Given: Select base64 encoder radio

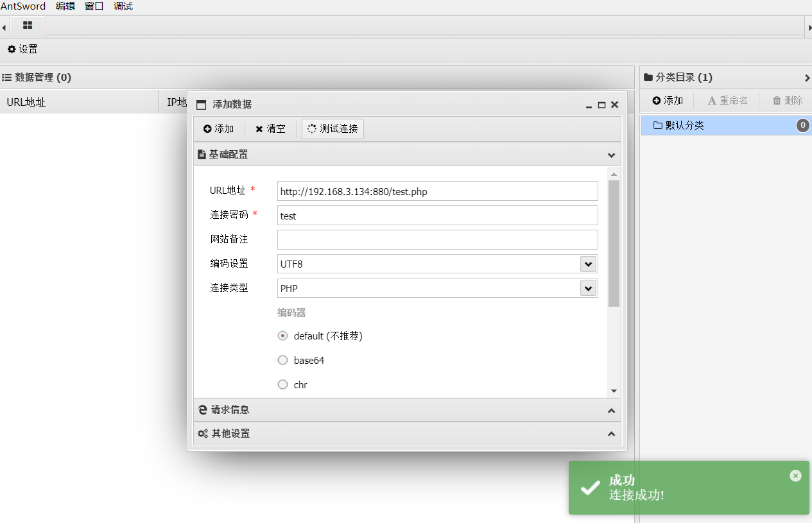Looking at the screenshot, I should coord(282,360).
